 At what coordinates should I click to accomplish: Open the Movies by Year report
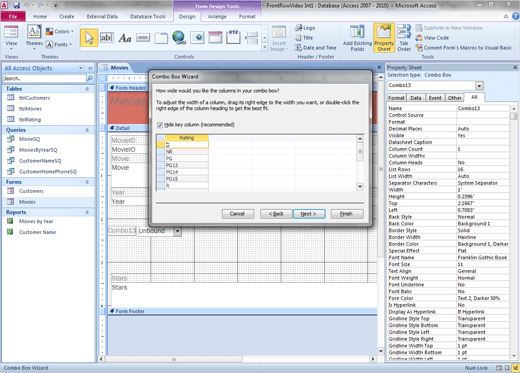(x=36, y=221)
